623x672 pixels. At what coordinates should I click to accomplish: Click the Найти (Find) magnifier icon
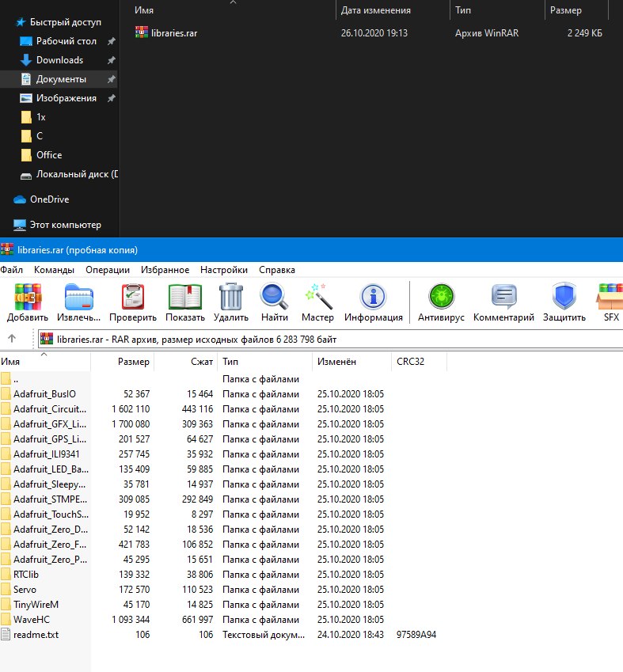click(x=275, y=297)
